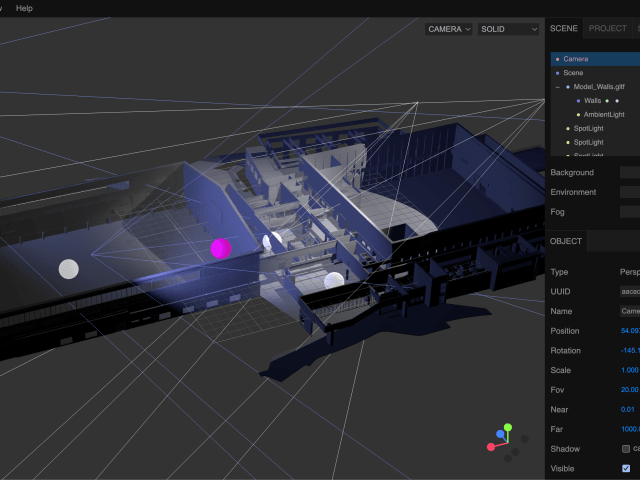
Task: Click the Rotation X value
Action: tap(630, 350)
